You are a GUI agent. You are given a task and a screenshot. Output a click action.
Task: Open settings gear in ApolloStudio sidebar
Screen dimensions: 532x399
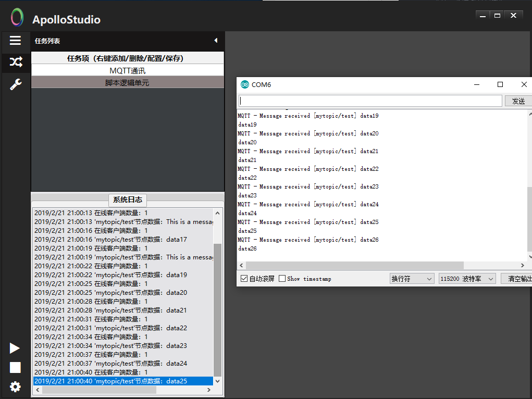click(x=15, y=386)
